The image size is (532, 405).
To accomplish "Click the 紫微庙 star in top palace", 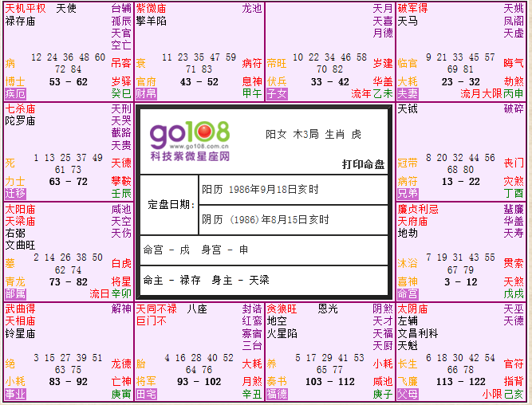I will (x=152, y=7).
